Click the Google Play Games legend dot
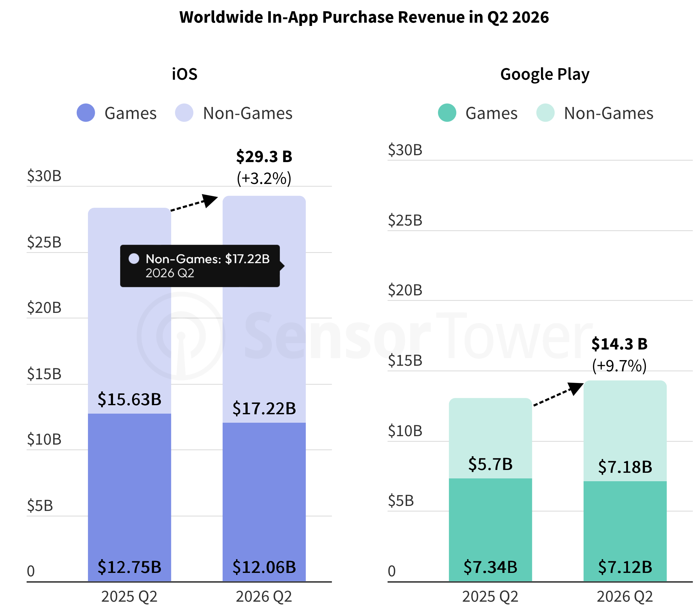 [x=447, y=113]
